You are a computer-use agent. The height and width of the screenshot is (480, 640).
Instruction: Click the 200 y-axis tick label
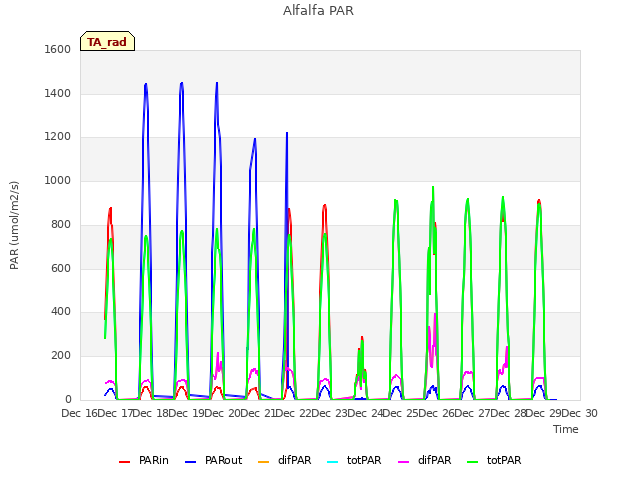61,356
